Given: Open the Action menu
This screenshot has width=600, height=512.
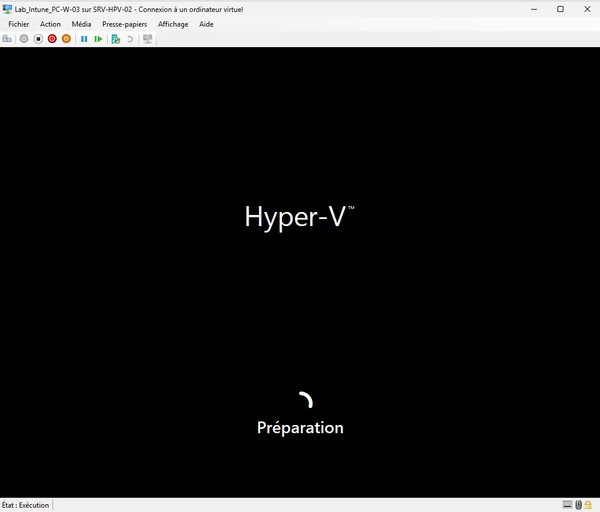Looking at the screenshot, I should (50, 24).
